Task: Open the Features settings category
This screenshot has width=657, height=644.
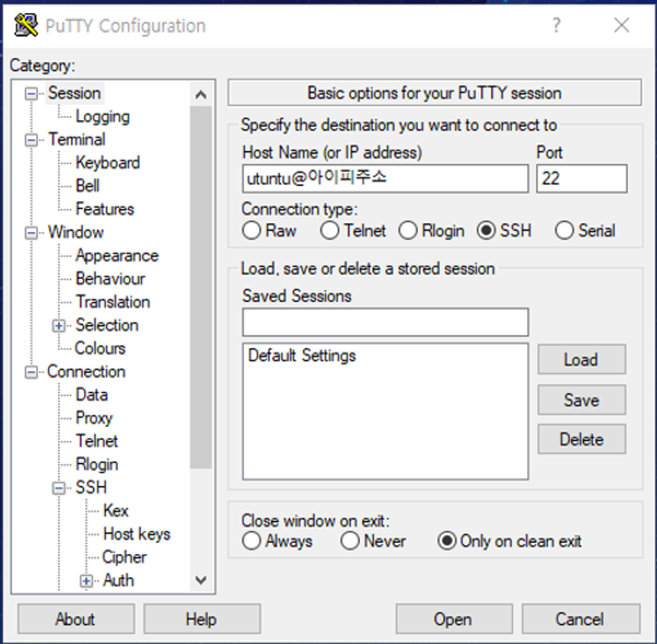Action: tap(105, 209)
